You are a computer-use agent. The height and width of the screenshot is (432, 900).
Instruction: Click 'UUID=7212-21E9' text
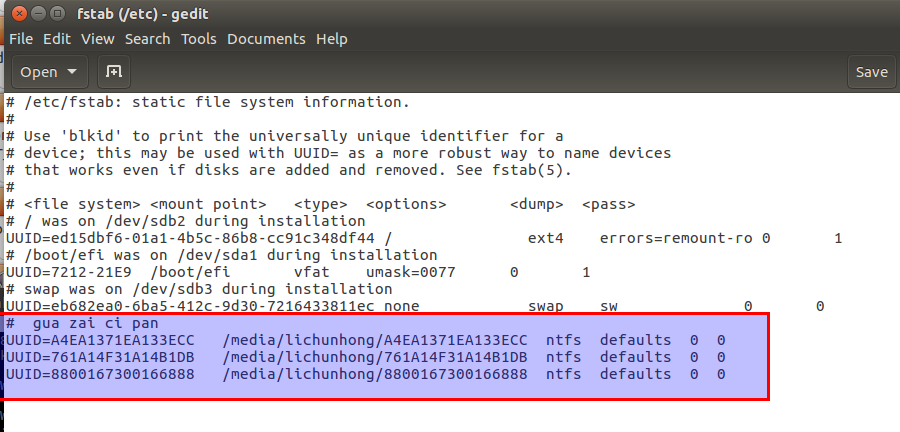tap(68, 272)
